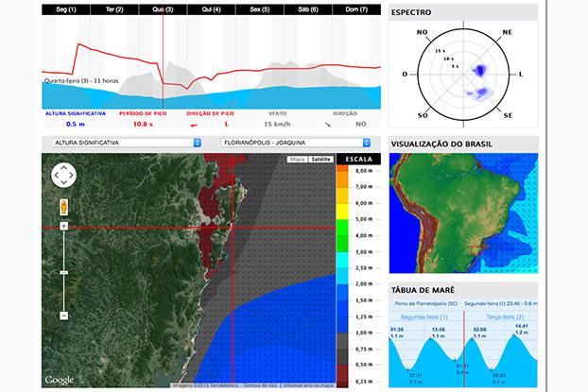Click the red time marker on forecast chart
This screenshot has height=392, width=588.
[x=164, y=61]
